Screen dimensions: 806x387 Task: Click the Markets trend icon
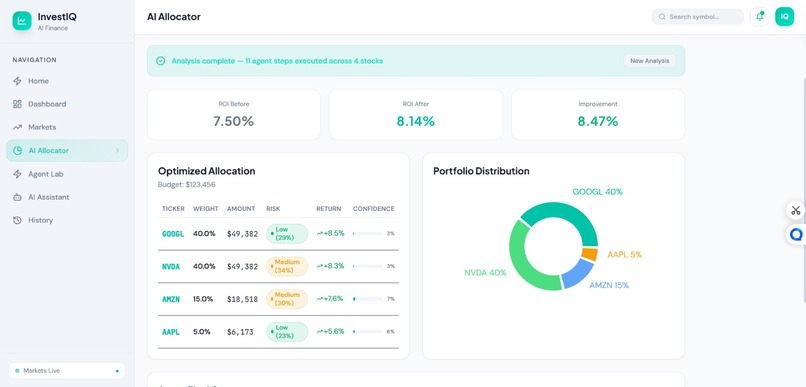pyautogui.click(x=17, y=127)
